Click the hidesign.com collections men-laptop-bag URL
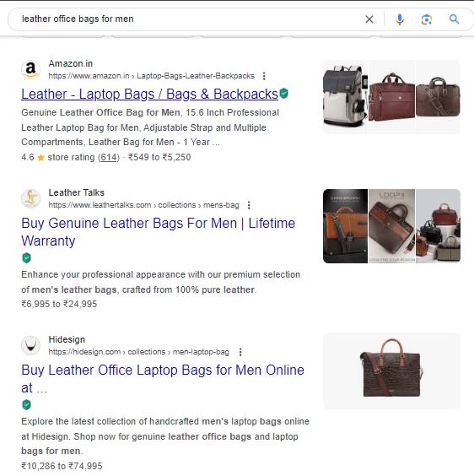The width and height of the screenshot is (474, 476). [x=138, y=352]
